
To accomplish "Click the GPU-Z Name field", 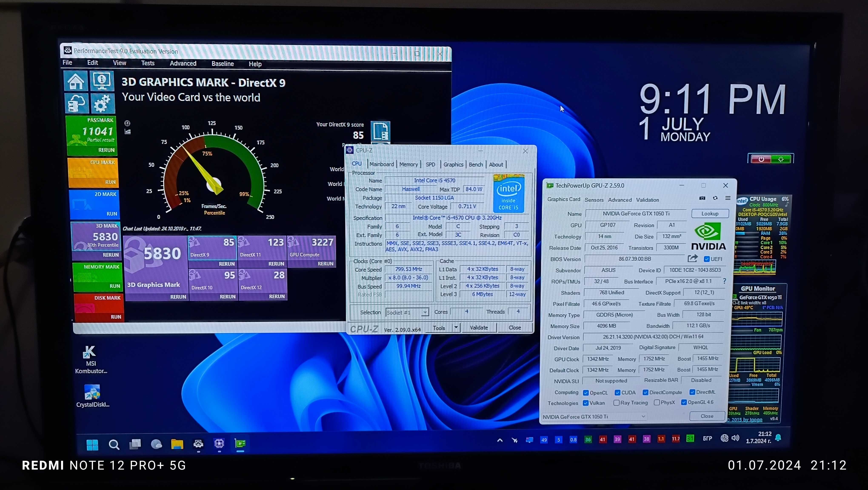I will [636, 214].
